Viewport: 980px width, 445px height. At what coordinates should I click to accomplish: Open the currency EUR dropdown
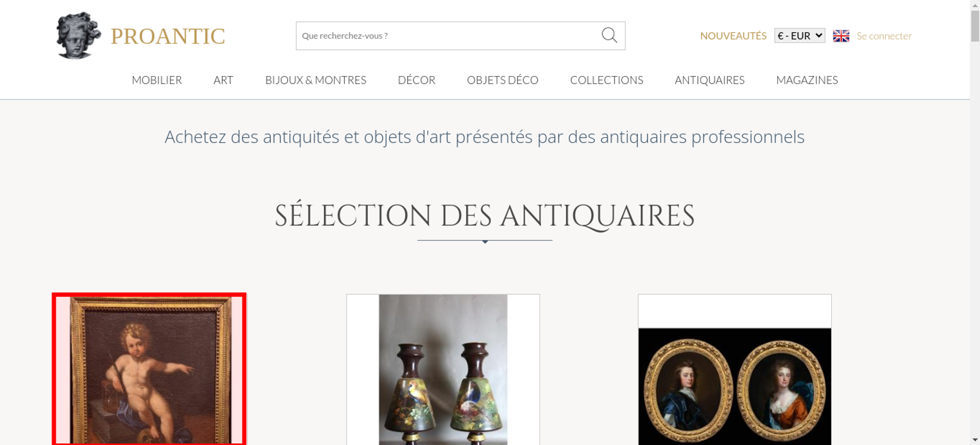800,36
